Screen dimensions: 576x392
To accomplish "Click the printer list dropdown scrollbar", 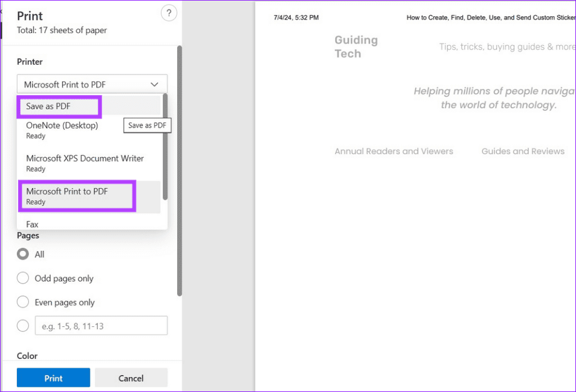I will point(165,146).
